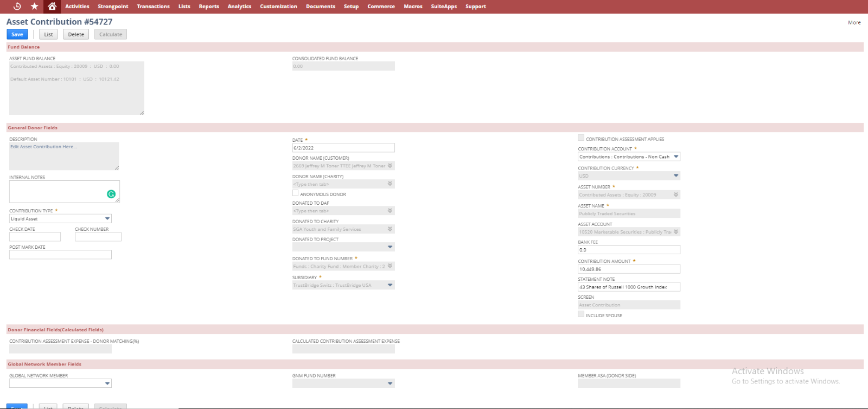
Task: Open Donor Name (Customer) double-arrow selector
Action: pyautogui.click(x=390, y=166)
